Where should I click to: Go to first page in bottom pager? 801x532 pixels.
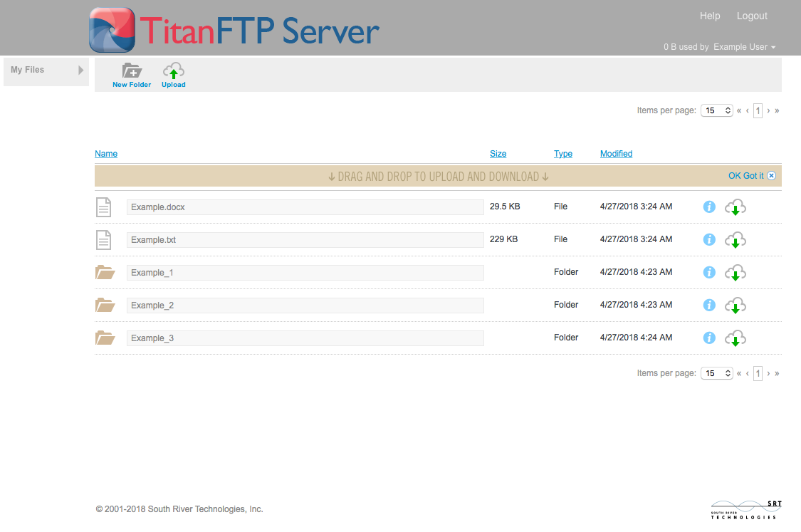(738, 373)
